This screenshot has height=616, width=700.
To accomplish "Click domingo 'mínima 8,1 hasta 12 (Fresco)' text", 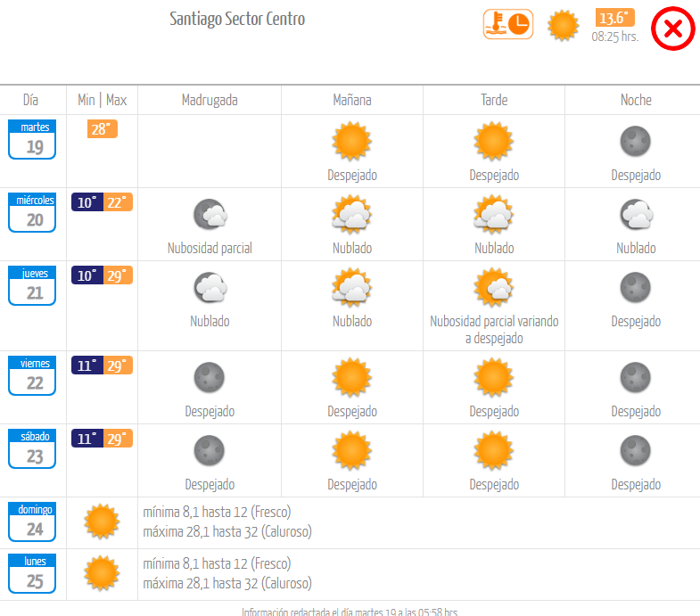I will 217,512.
